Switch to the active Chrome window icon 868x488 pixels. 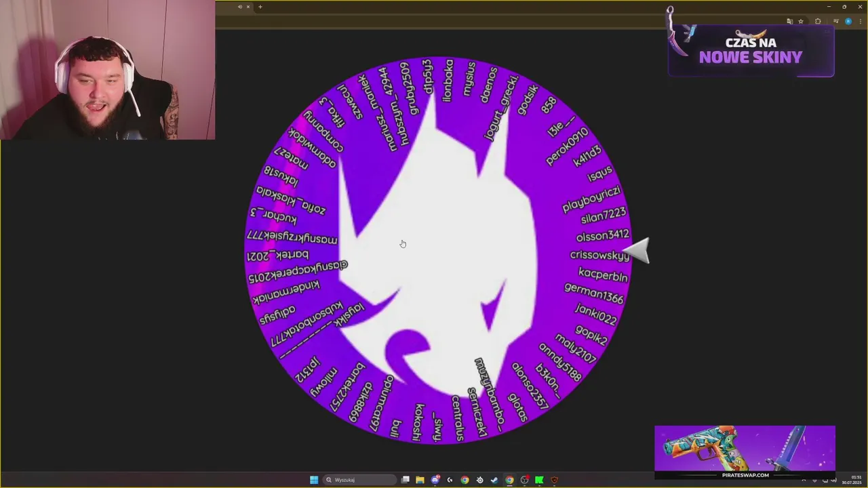[509, 480]
